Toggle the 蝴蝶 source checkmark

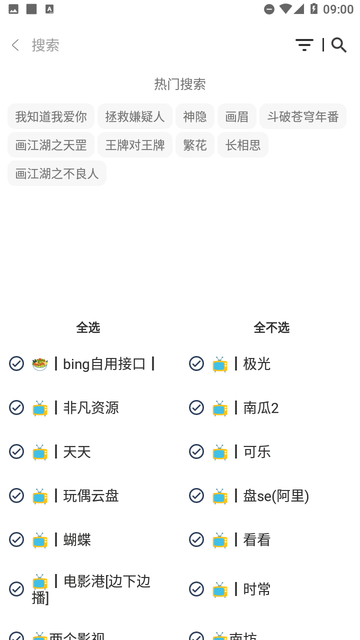(16, 540)
